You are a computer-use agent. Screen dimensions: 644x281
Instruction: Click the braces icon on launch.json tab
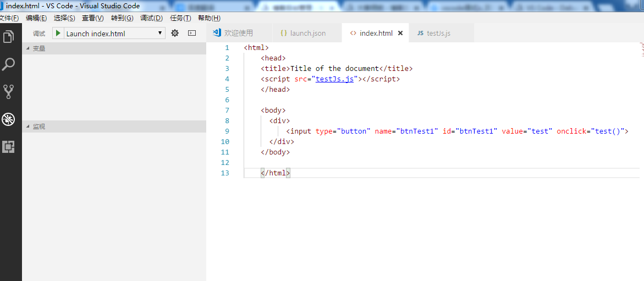click(x=283, y=34)
